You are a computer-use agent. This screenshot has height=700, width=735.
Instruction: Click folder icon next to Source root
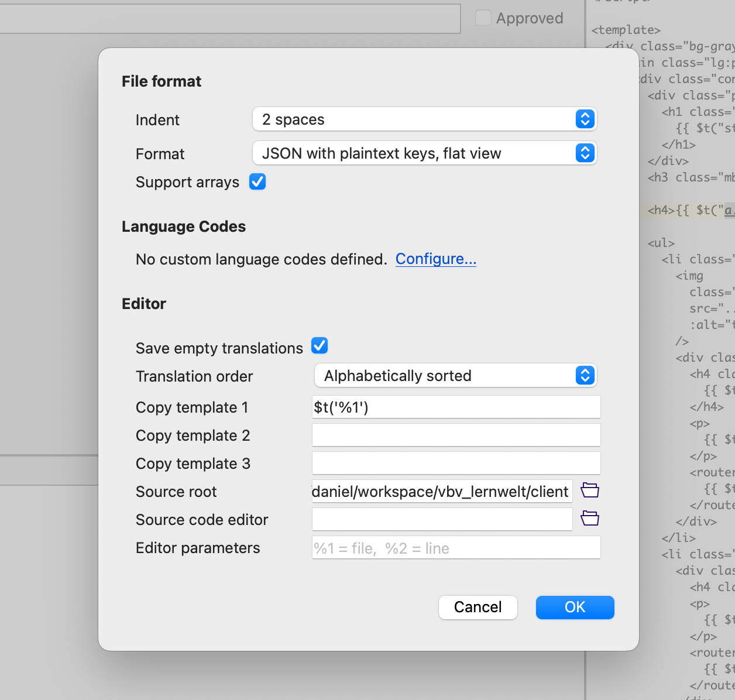[x=590, y=490]
